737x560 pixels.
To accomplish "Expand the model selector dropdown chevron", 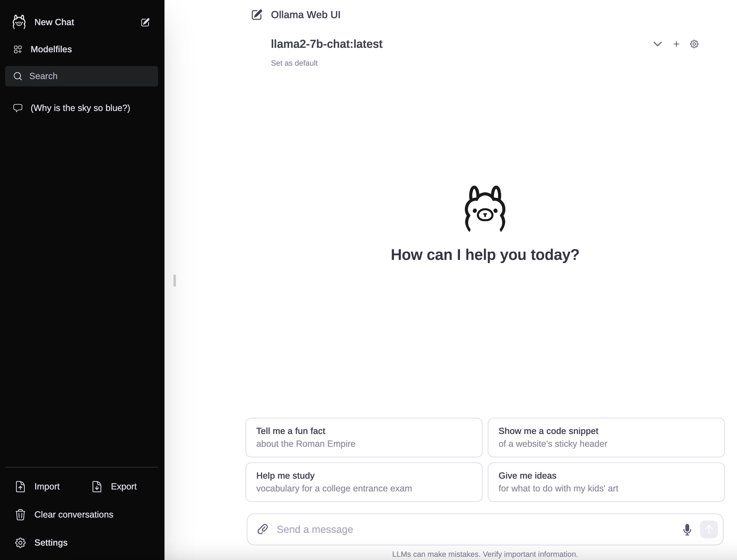I will coord(657,44).
